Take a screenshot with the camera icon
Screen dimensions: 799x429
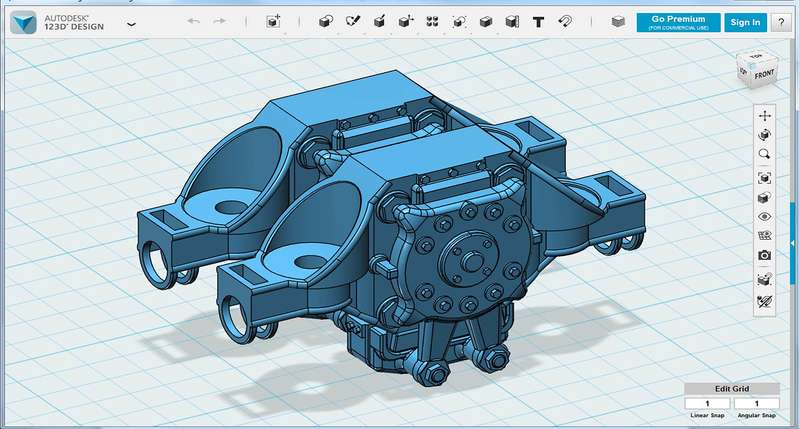click(x=765, y=255)
